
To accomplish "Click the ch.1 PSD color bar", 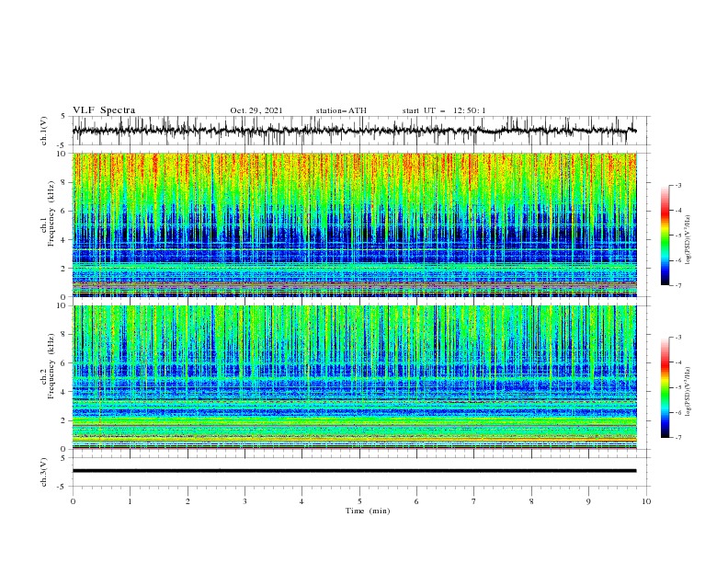I will pos(665,236).
